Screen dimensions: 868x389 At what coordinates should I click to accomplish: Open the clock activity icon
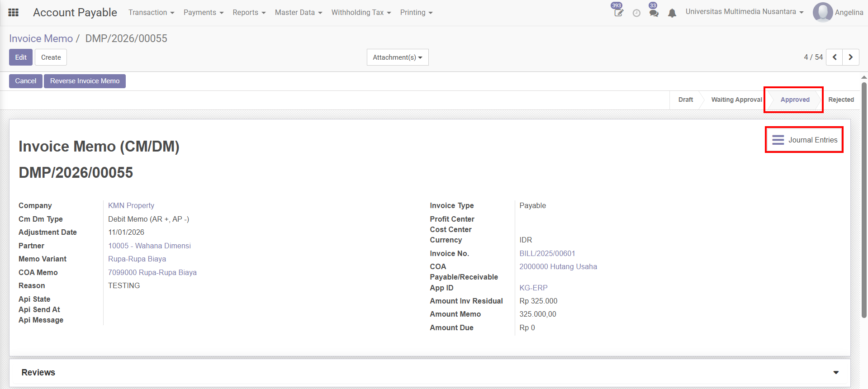click(636, 13)
